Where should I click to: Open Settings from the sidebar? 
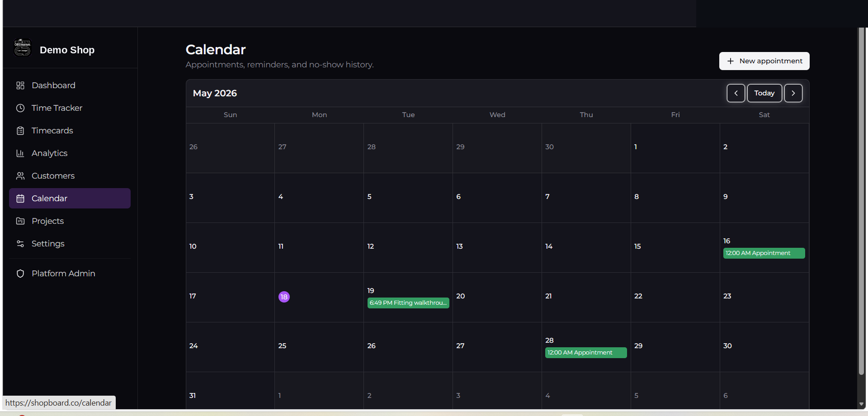click(70, 244)
